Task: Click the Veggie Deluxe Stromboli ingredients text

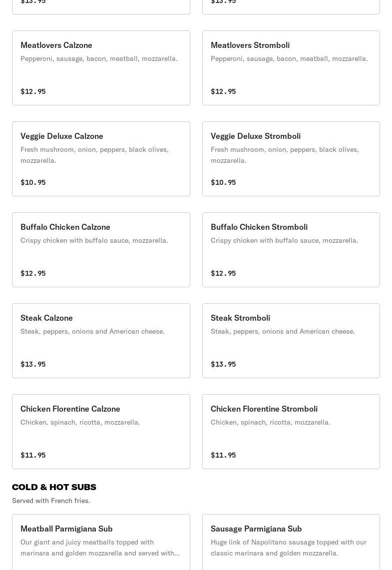Action: pyautogui.click(x=285, y=155)
